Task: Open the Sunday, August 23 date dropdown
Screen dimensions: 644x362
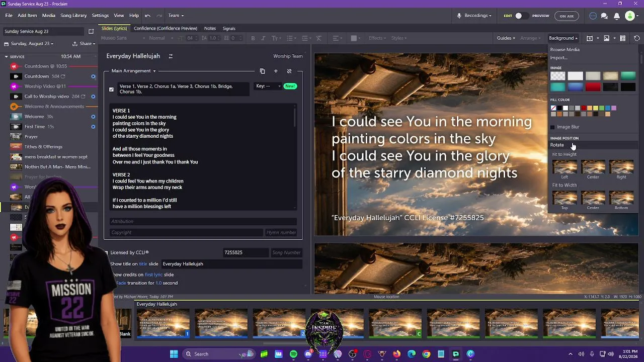Action: click(29, 44)
